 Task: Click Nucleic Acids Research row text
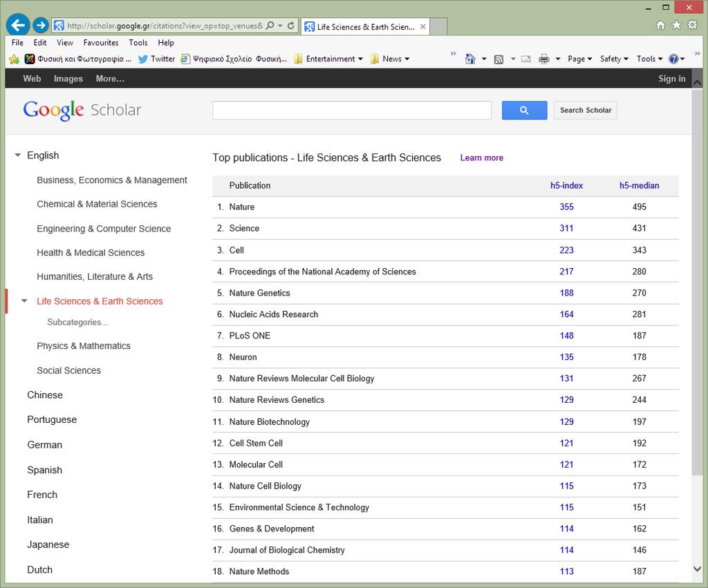tap(274, 314)
